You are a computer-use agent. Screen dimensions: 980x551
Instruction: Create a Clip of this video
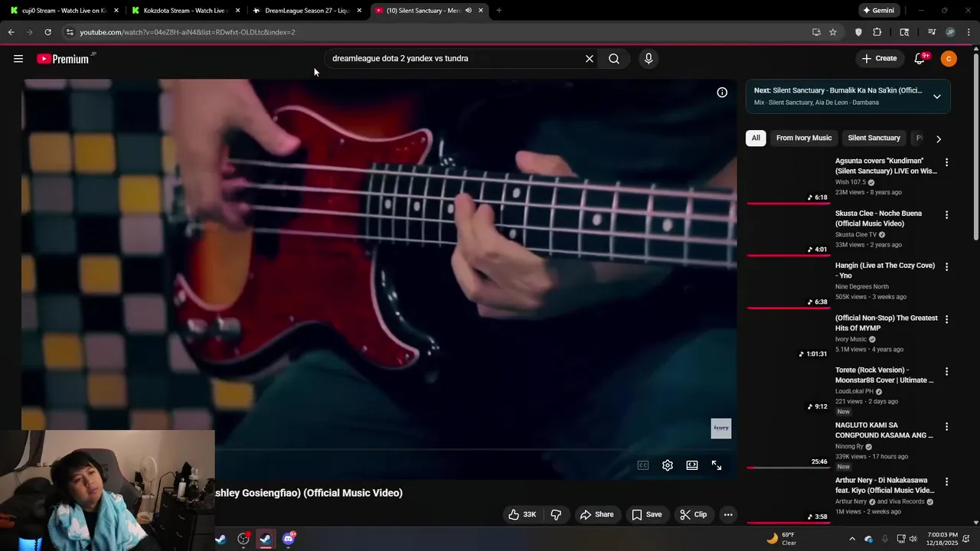693,514
